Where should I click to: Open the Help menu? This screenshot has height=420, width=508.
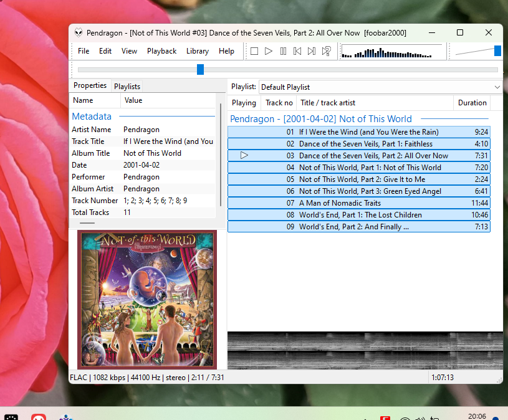[x=226, y=51]
